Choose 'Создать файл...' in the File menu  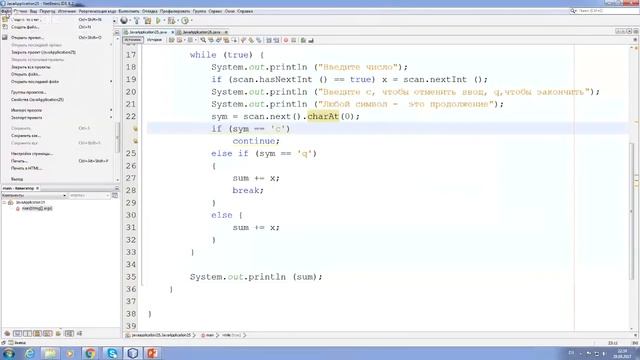point(25,27)
